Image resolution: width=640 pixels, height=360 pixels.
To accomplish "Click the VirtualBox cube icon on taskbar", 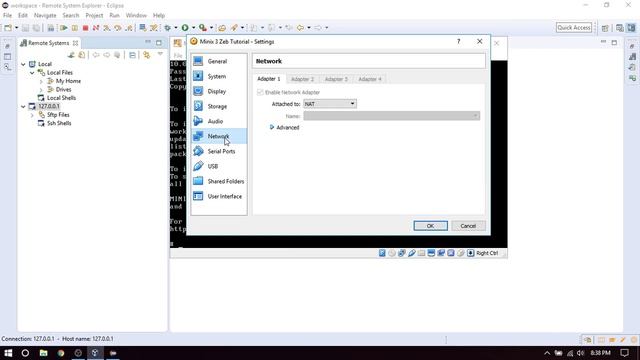I will pos(95,353).
